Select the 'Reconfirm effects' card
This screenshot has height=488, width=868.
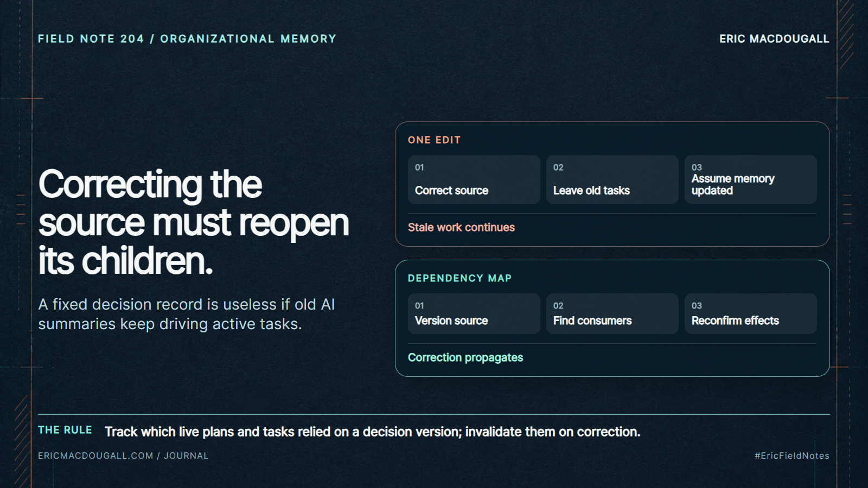click(x=750, y=313)
